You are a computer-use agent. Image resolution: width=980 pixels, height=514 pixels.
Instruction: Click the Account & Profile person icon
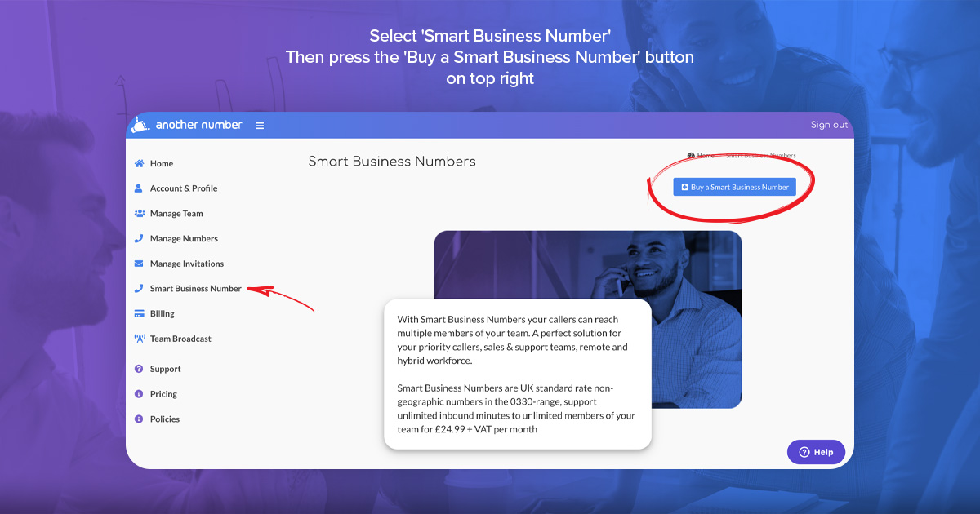click(x=139, y=188)
